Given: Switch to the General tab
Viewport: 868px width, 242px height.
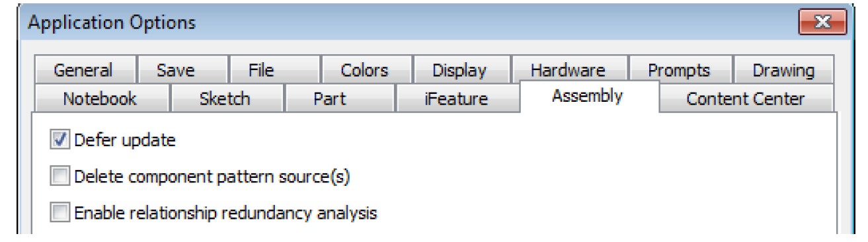Looking at the screenshot, I should (83, 71).
